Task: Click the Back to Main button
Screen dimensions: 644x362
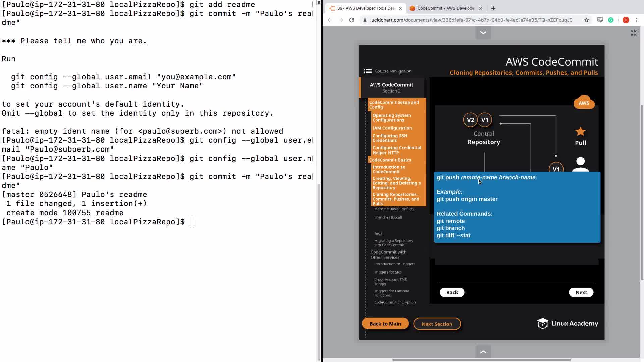Action: pyautogui.click(x=385, y=324)
